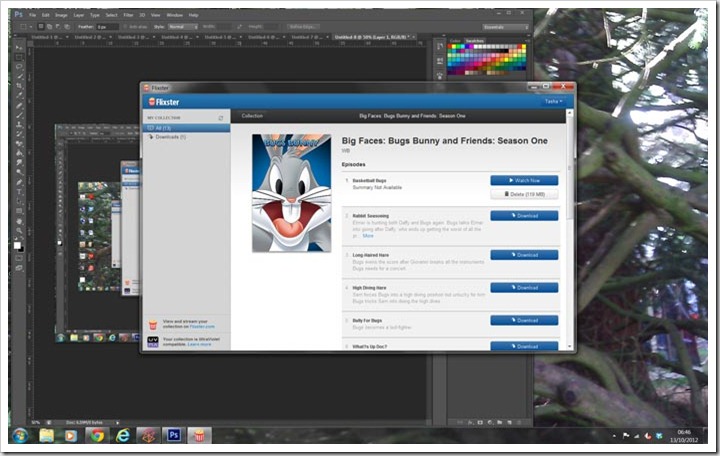Toggle the Anti-alias checkbox
Image resolution: width=720 pixels, height=456 pixels.
(125, 27)
